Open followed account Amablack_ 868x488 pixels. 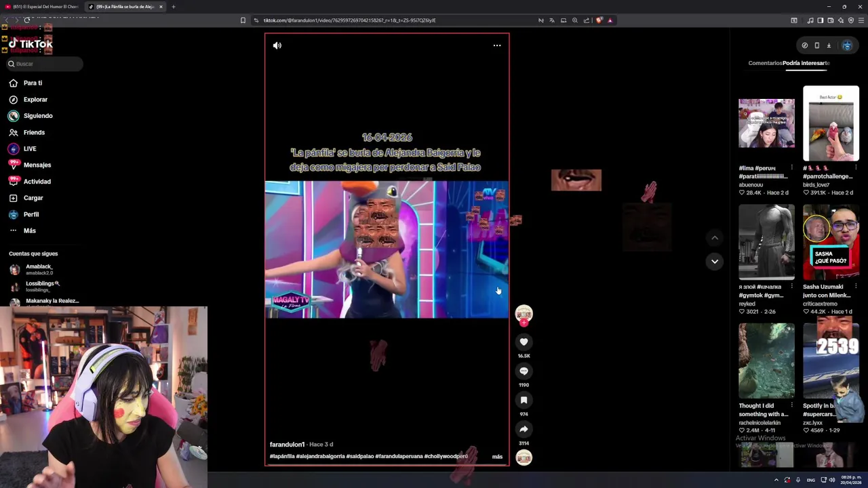pos(39,269)
